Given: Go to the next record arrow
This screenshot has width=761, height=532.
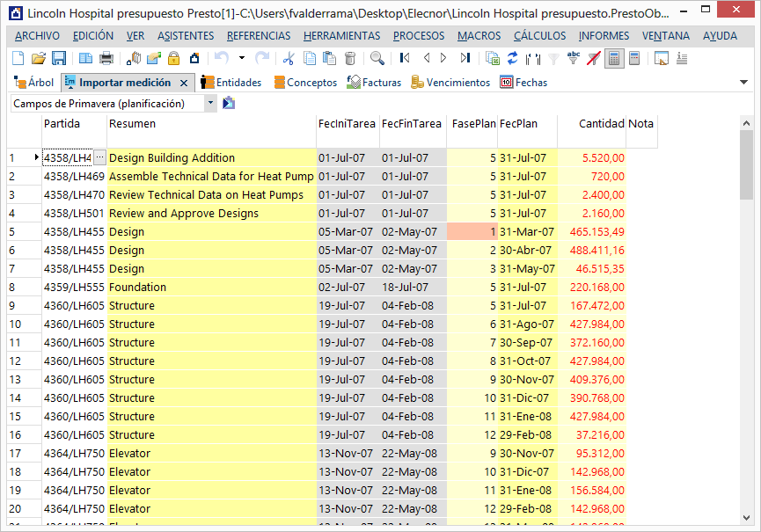Looking at the screenshot, I should click(x=443, y=58).
